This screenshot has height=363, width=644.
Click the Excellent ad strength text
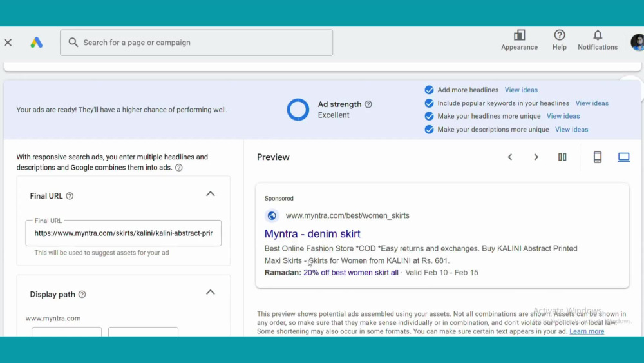pyautogui.click(x=334, y=115)
